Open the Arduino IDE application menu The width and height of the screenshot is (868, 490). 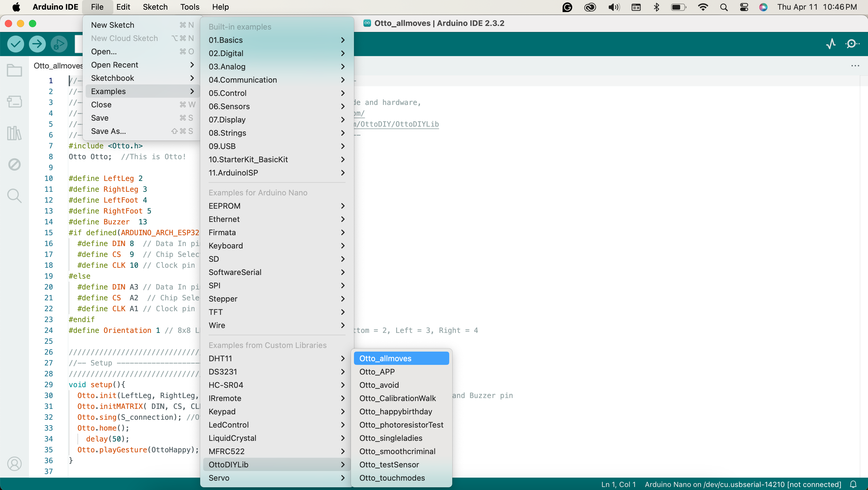55,7
